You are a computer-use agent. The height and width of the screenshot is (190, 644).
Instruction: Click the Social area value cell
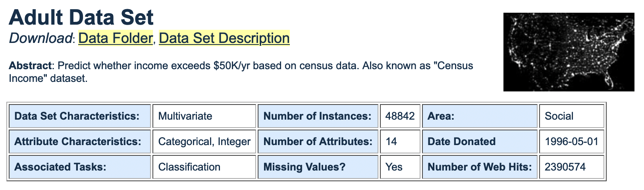point(571,116)
